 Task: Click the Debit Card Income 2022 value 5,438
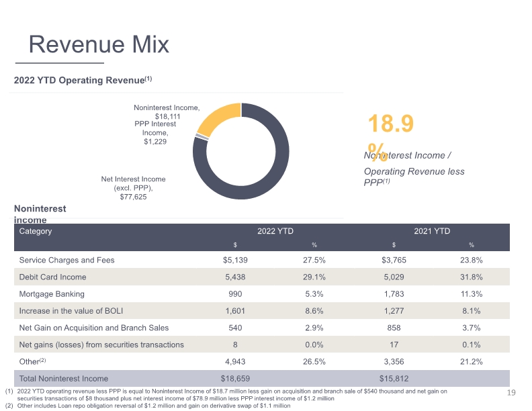click(235, 277)
